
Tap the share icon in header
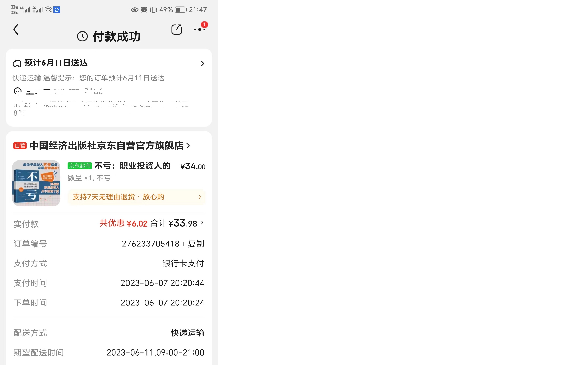coord(177,29)
